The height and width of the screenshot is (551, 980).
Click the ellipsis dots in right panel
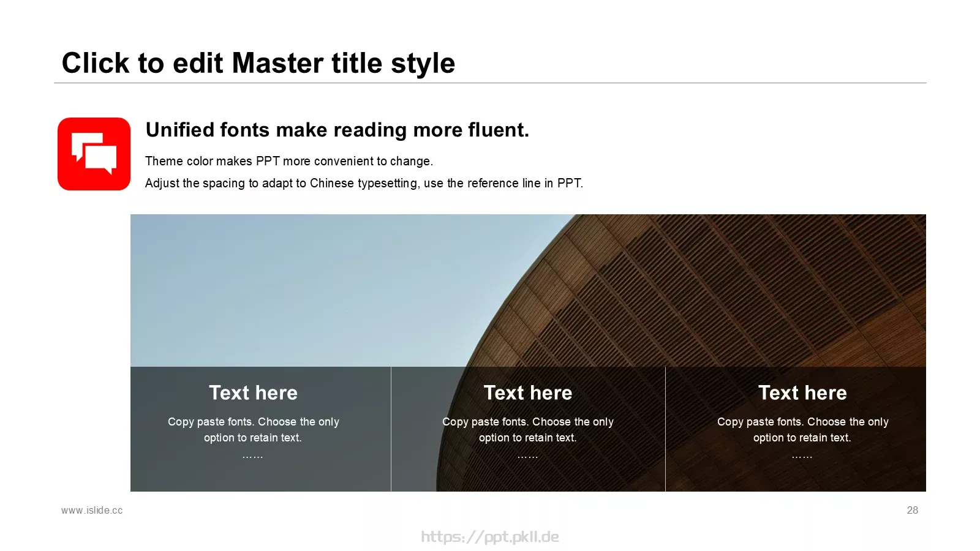click(802, 457)
